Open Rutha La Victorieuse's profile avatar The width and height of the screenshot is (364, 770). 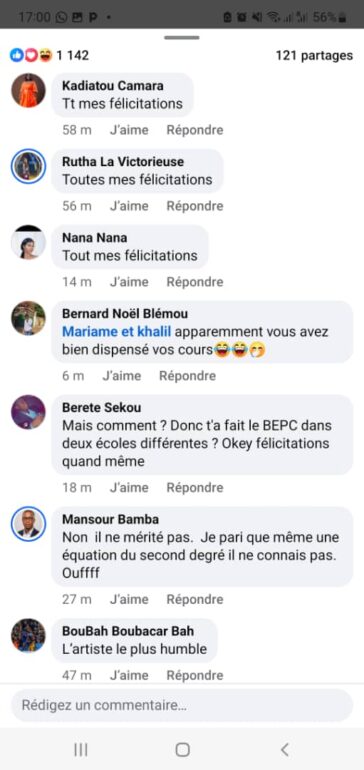(28, 166)
